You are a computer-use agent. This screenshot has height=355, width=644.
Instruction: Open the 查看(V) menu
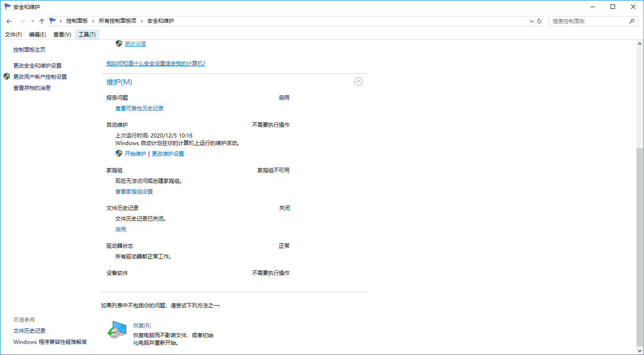[x=62, y=34]
